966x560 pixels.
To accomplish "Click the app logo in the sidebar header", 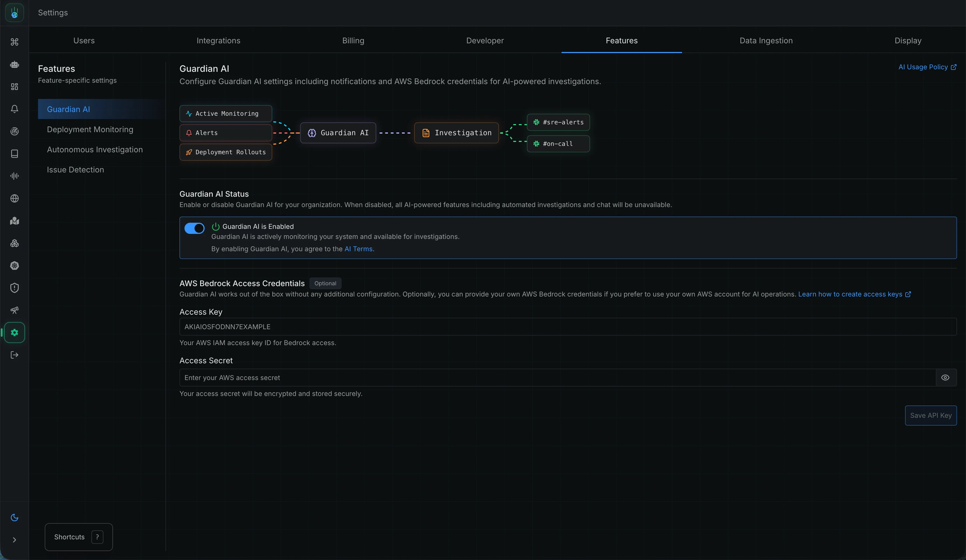I will (x=15, y=13).
